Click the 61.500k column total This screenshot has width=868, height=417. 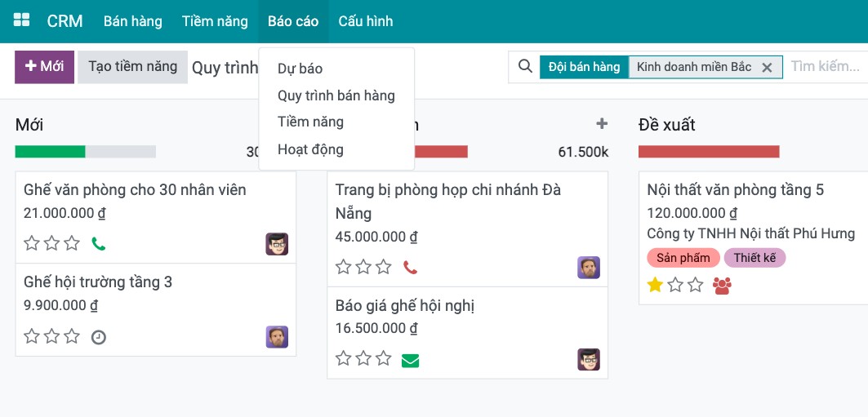tap(584, 152)
